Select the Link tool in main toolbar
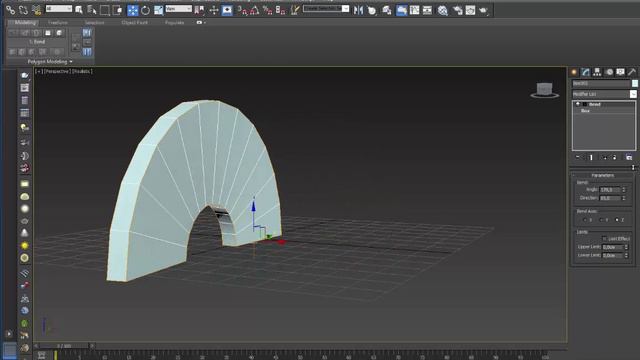Image resolution: width=640 pixels, height=360 pixels. 10,10
